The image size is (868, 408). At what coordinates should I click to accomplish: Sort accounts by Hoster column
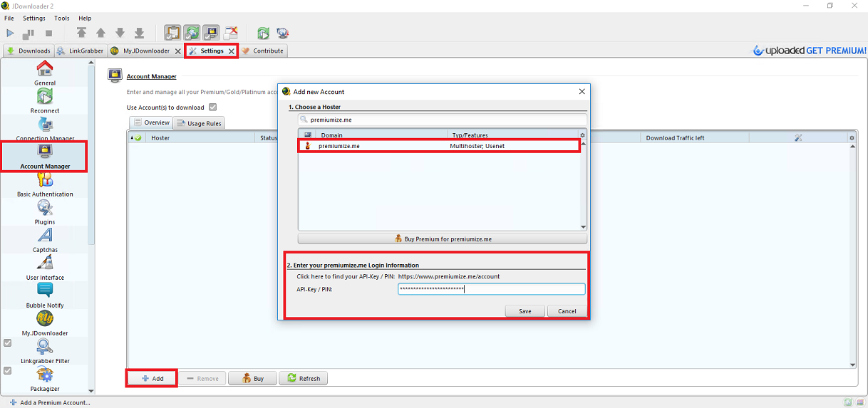[x=201, y=137]
